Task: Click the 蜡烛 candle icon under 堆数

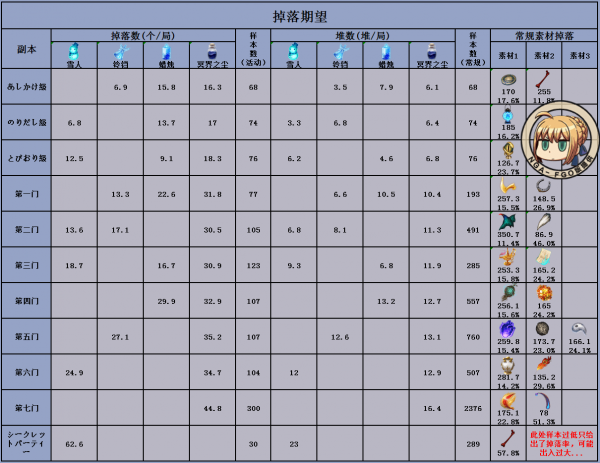Action: tap(386, 52)
